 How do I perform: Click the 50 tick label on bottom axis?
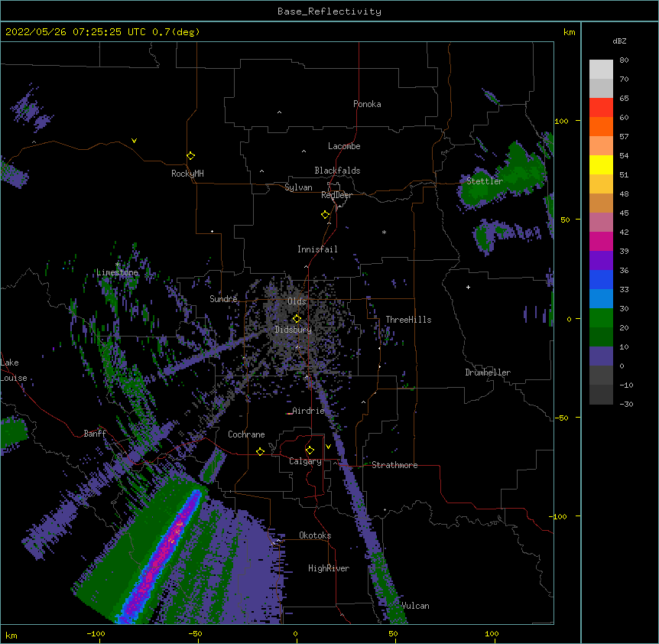(393, 634)
